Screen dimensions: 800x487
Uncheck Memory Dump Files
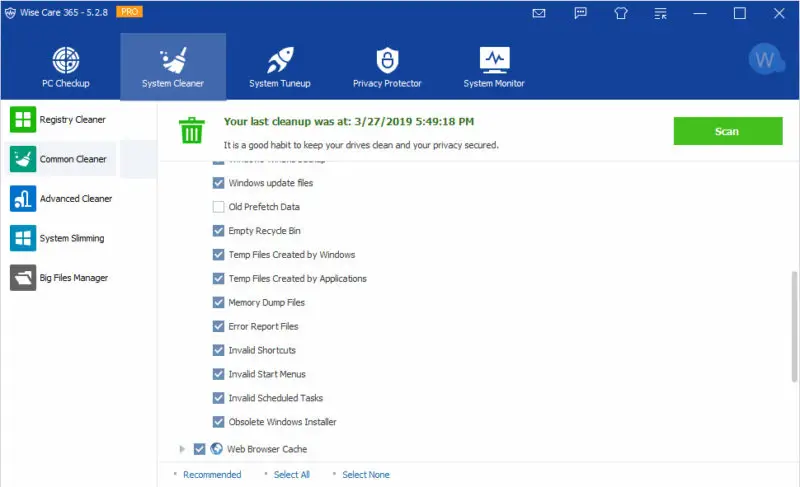(x=218, y=302)
